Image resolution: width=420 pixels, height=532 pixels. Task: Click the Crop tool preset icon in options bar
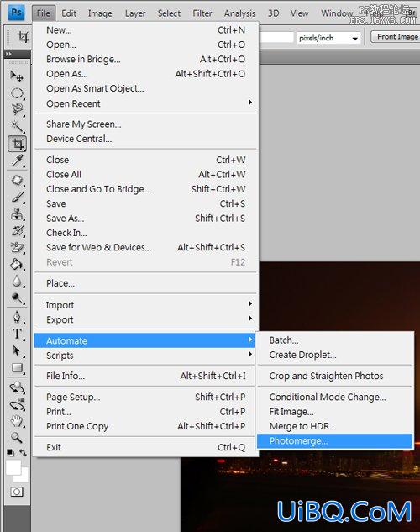click(23, 37)
